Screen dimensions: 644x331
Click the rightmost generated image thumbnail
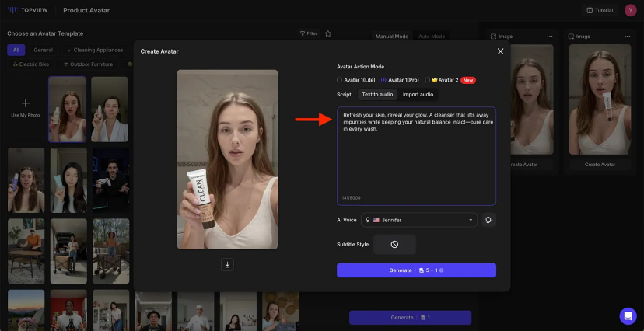tap(600, 99)
